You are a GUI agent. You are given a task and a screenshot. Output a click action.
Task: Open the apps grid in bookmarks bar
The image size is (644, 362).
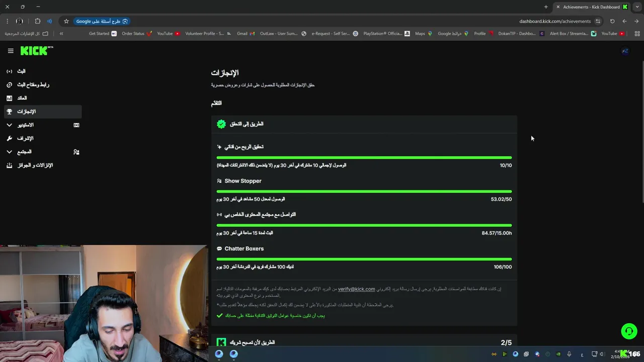click(637, 34)
